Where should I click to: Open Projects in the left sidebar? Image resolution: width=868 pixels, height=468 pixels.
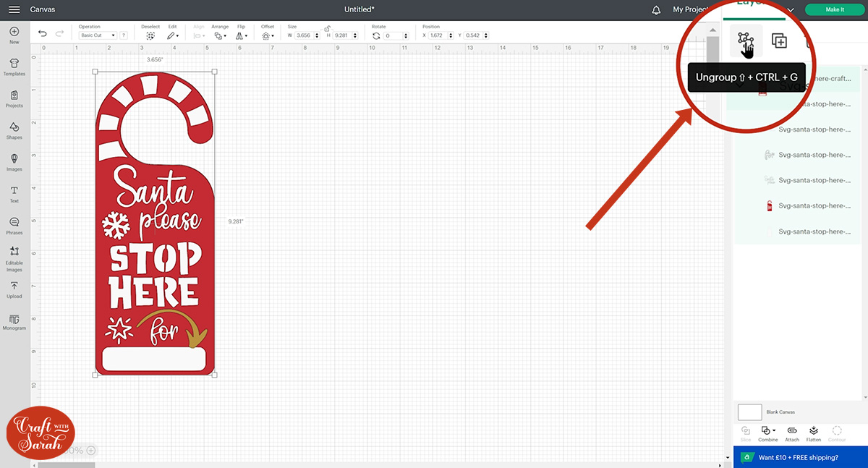pyautogui.click(x=14, y=99)
